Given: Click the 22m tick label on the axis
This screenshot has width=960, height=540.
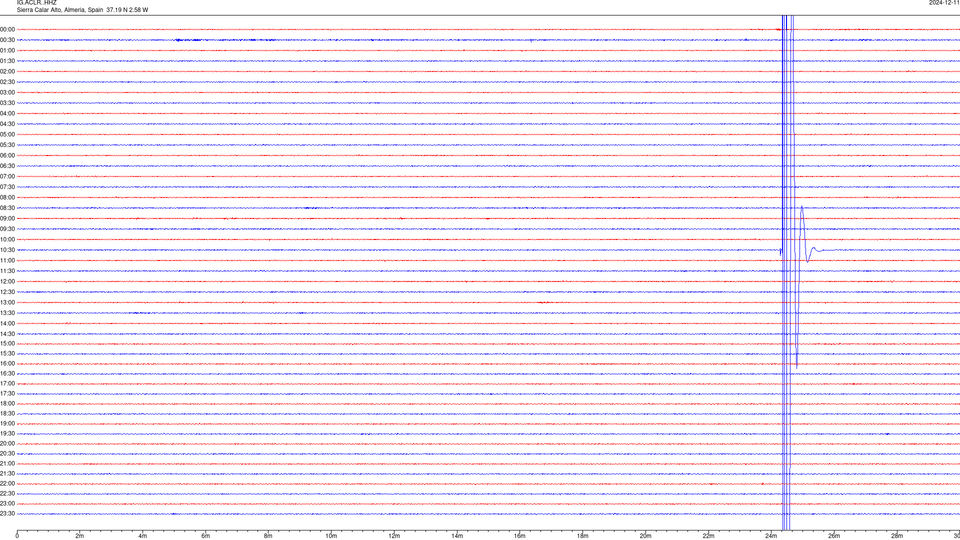Looking at the screenshot, I should (x=708, y=536).
